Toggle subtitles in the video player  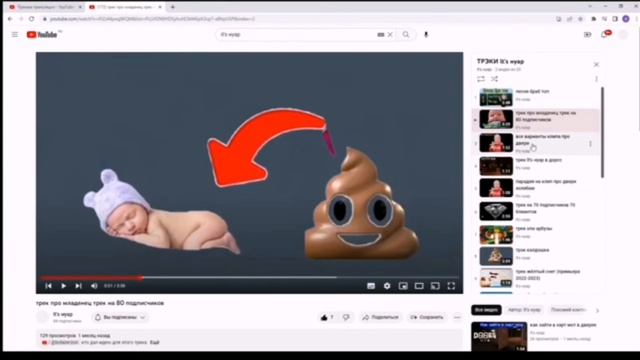(x=371, y=286)
